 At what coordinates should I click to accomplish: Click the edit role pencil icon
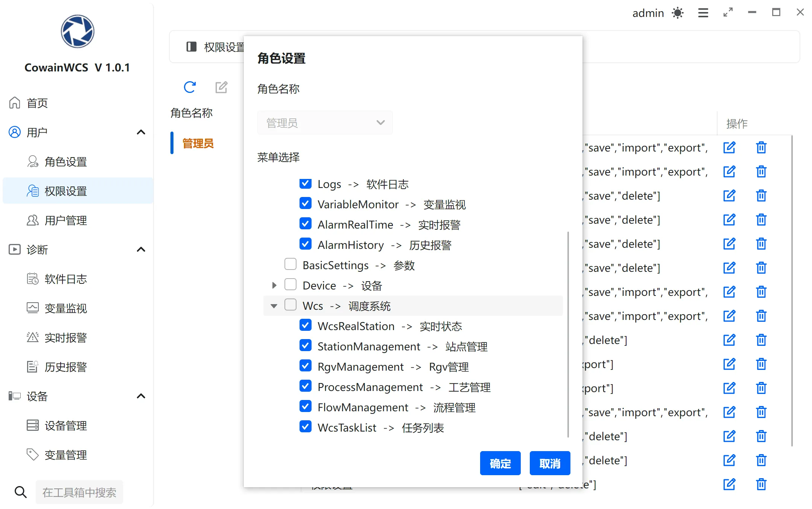coord(221,87)
